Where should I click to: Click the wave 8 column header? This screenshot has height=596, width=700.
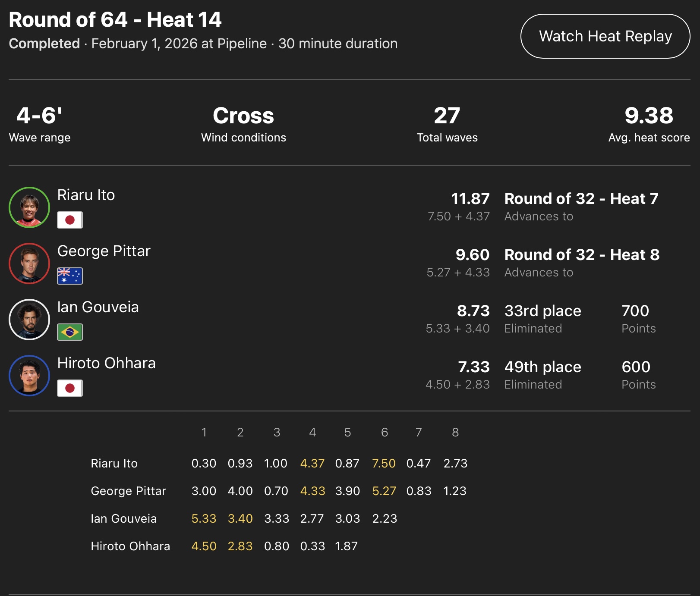point(455,432)
